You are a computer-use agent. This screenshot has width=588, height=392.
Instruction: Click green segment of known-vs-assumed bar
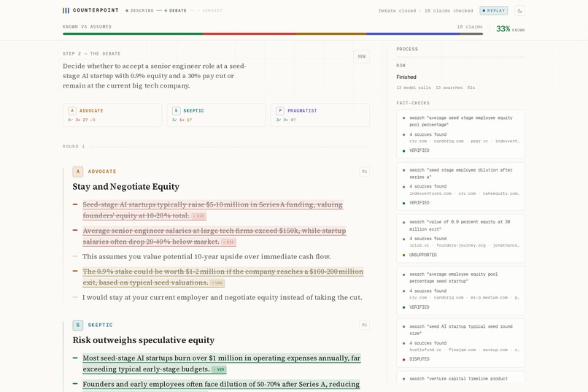[133, 34]
